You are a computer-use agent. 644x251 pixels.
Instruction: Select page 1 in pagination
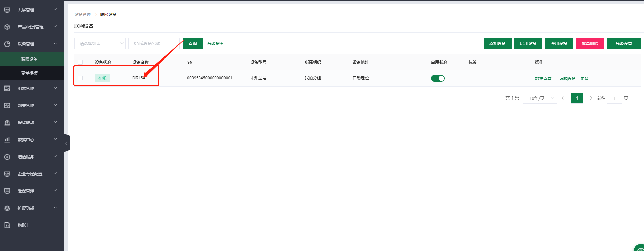point(577,98)
